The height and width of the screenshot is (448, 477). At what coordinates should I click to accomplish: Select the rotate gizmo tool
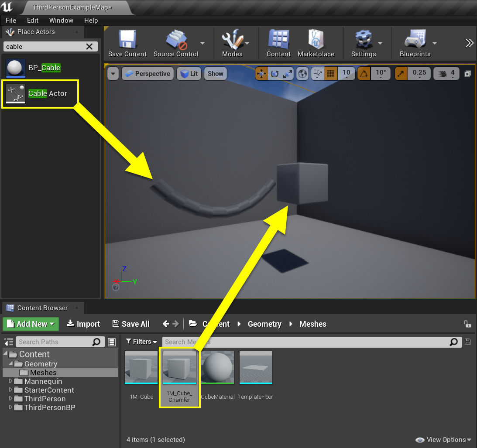pos(275,74)
